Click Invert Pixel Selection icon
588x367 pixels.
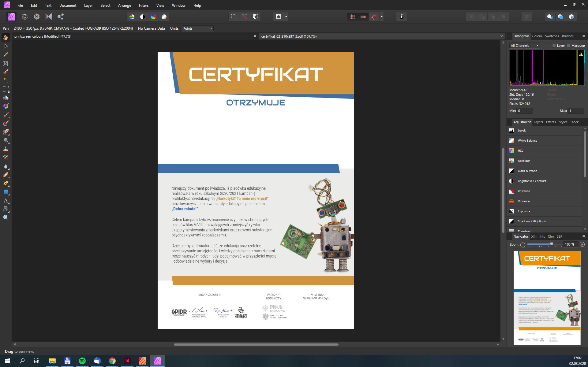pos(255,17)
